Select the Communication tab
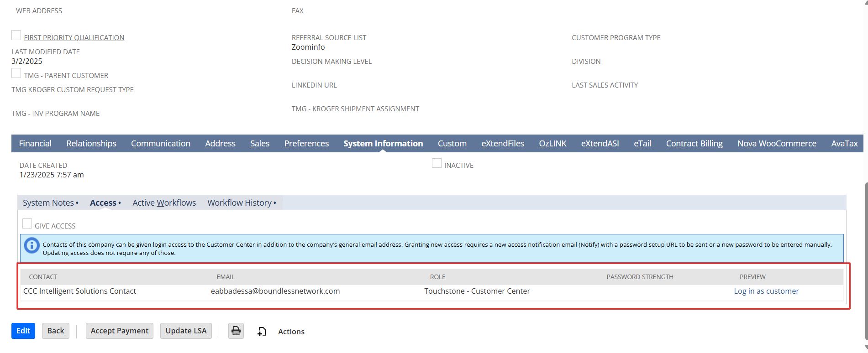868x353 pixels. 160,144
